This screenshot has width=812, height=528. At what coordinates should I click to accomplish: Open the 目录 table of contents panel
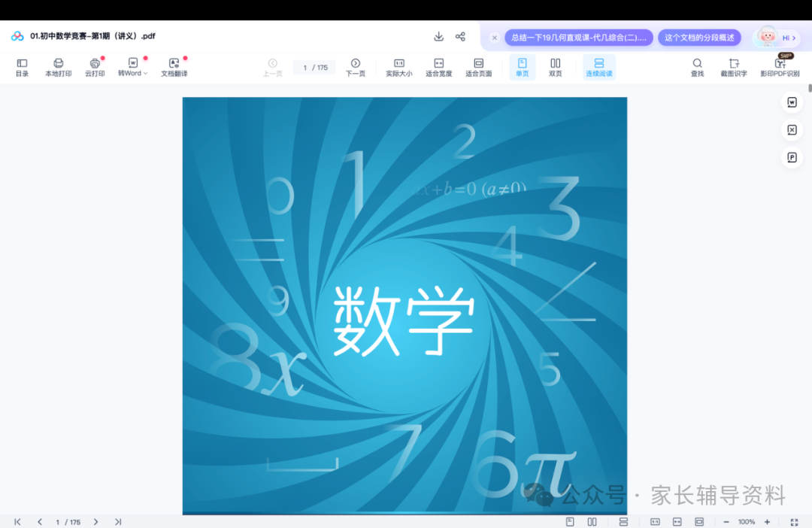(22, 68)
